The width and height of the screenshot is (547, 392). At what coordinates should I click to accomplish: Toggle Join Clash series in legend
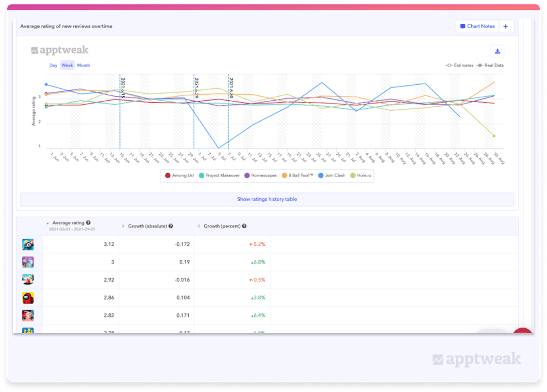(332, 175)
